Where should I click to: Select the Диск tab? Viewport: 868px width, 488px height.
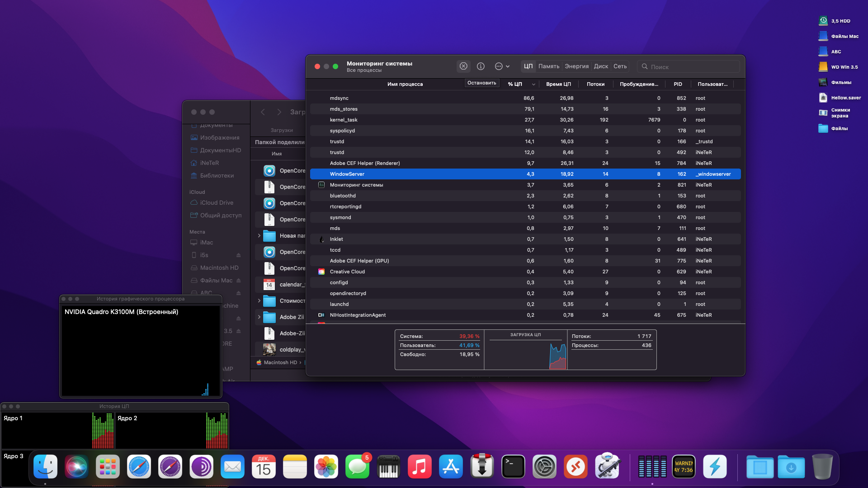[x=601, y=66]
